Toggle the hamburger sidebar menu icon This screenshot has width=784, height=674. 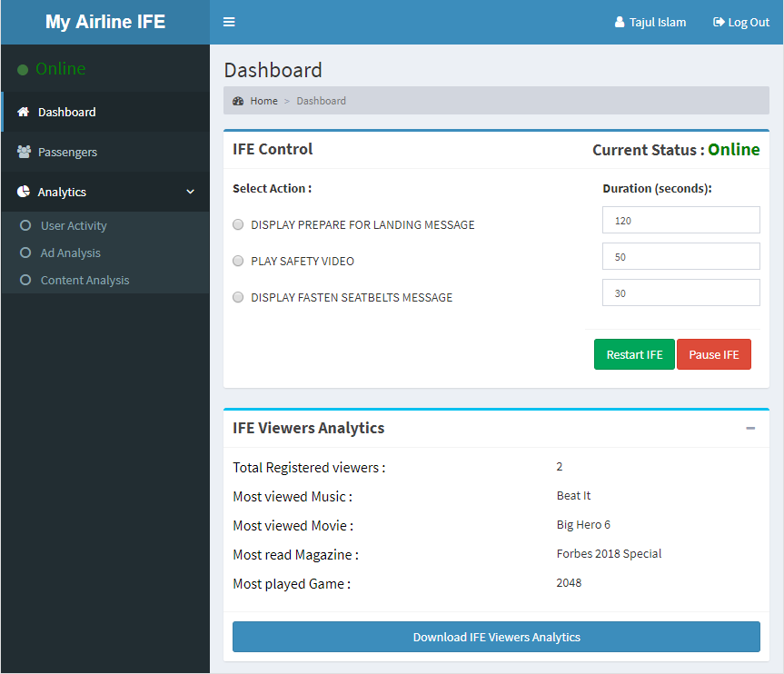click(229, 22)
